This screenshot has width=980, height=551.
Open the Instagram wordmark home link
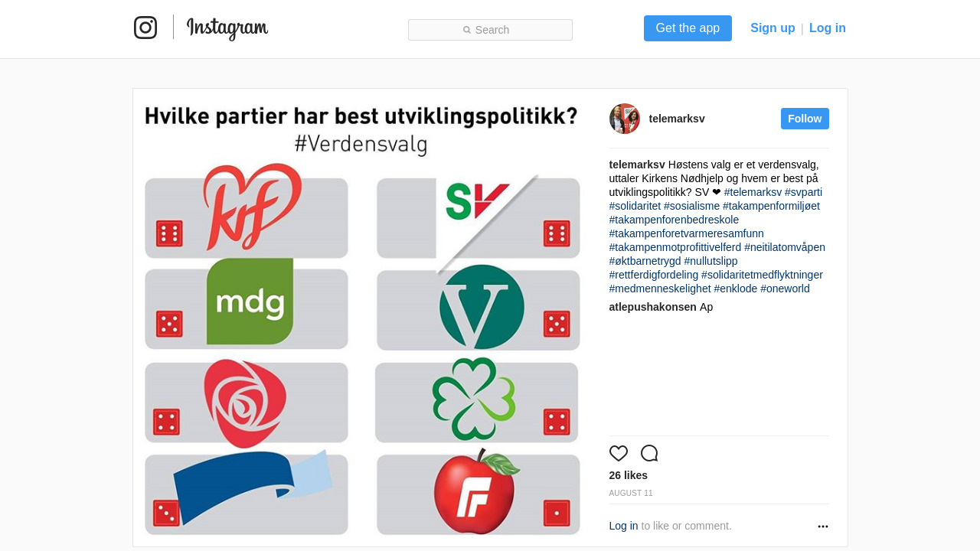(x=227, y=28)
